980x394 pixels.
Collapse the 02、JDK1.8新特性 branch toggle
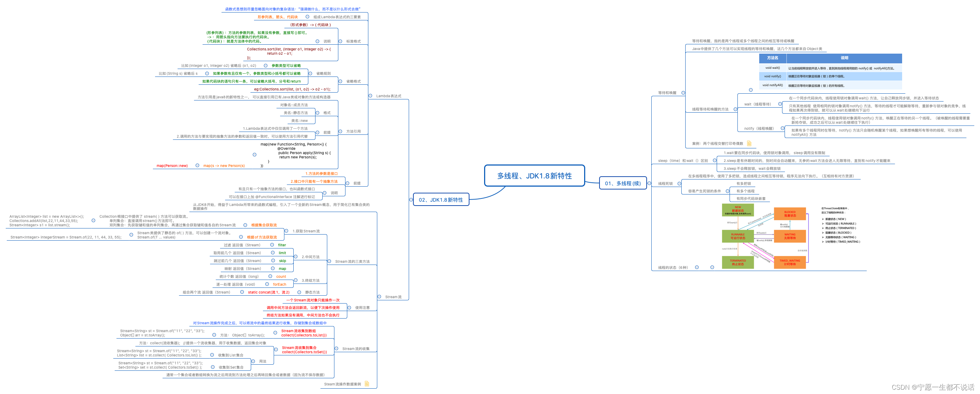coord(411,200)
